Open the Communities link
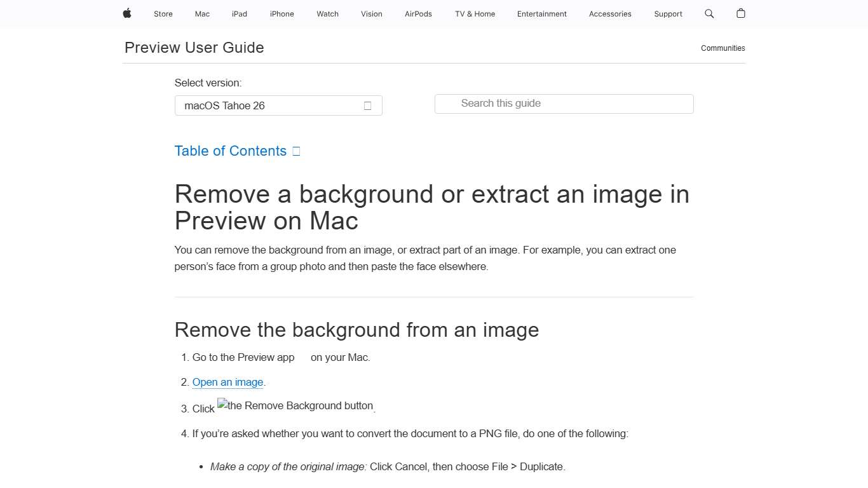The width and height of the screenshot is (868, 488). [x=722, y=48]
